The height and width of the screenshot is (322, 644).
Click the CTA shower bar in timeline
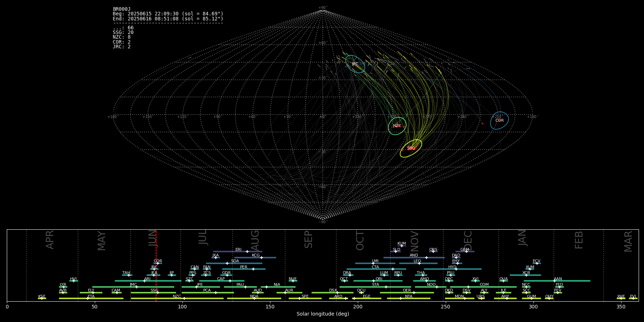tap(376, 269)
